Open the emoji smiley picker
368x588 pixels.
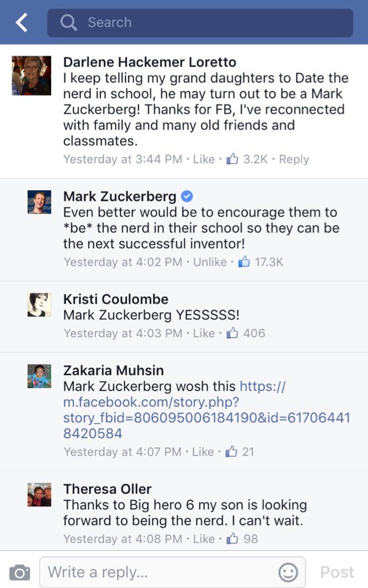288,572
